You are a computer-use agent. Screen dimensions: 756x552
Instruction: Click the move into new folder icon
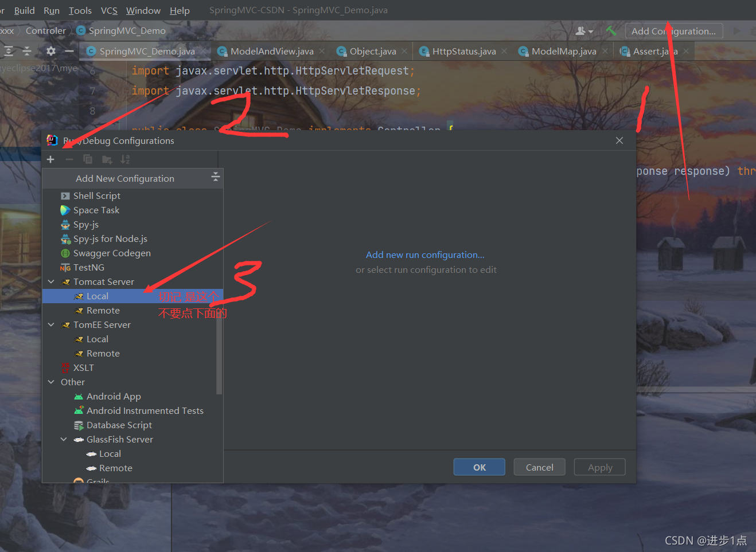(107, 159)
